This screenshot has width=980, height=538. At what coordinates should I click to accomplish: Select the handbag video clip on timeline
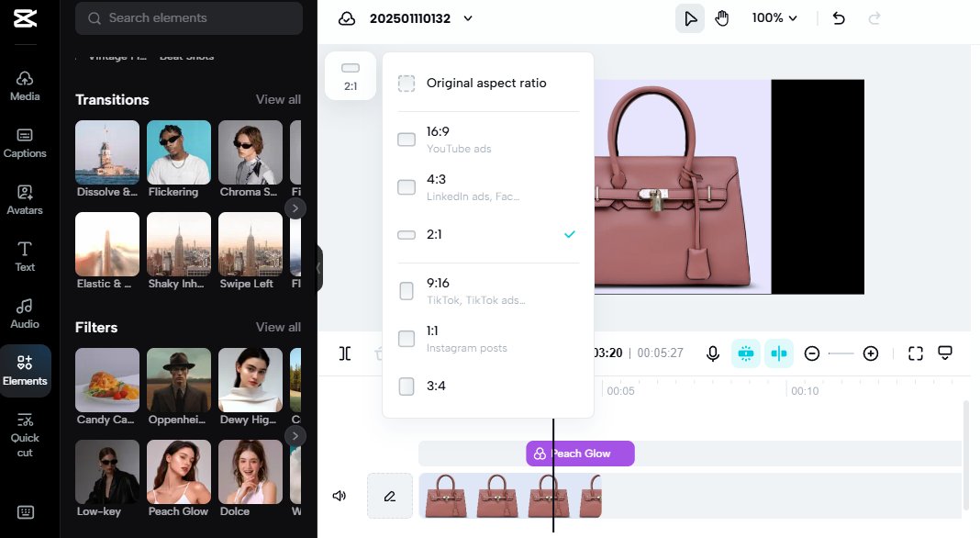(510, 496)
